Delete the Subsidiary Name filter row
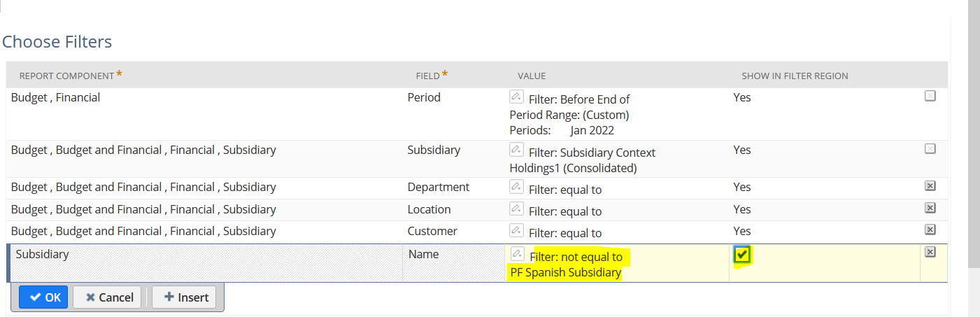Image resolution: width=980 pixels, height=317 pixels. click(930, 253)
